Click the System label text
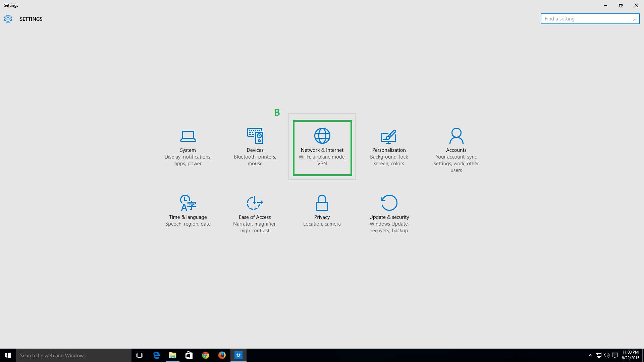 click(x=188, y=150)
